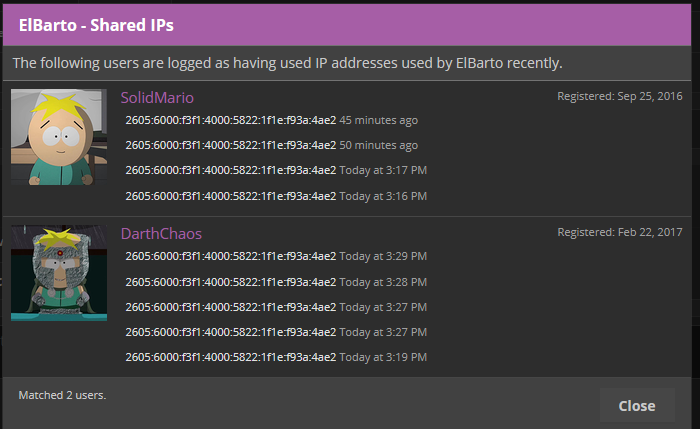Click the 'Today at 3:29 PM' timestamp
This screenshot has width=700, height=429.
[383, 256]
